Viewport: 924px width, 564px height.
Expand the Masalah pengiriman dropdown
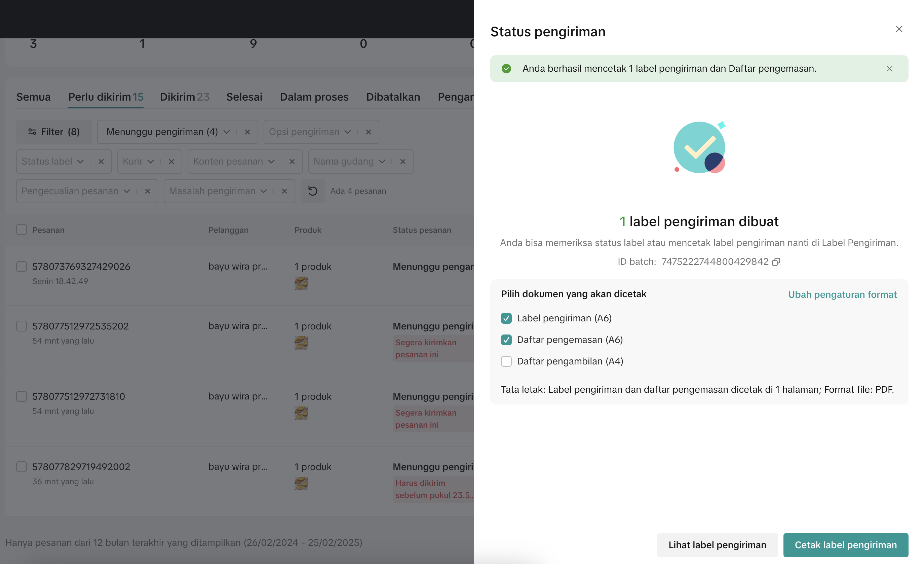[x=218, y=191]
